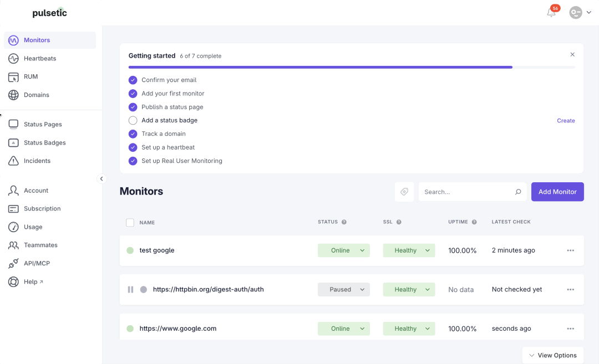Collapse the sidebar with arrow button
Screen dimensions: 599x364
[x=101, y=178]
